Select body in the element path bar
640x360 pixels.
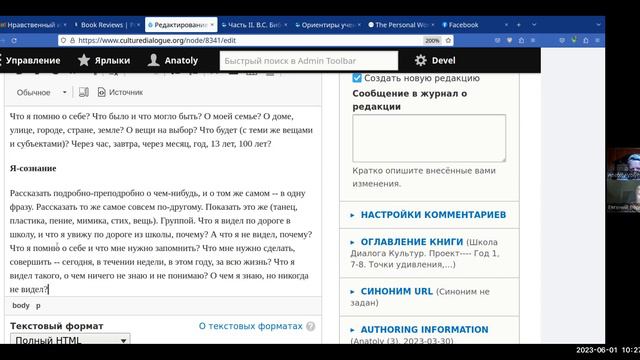tap(21, 305)
